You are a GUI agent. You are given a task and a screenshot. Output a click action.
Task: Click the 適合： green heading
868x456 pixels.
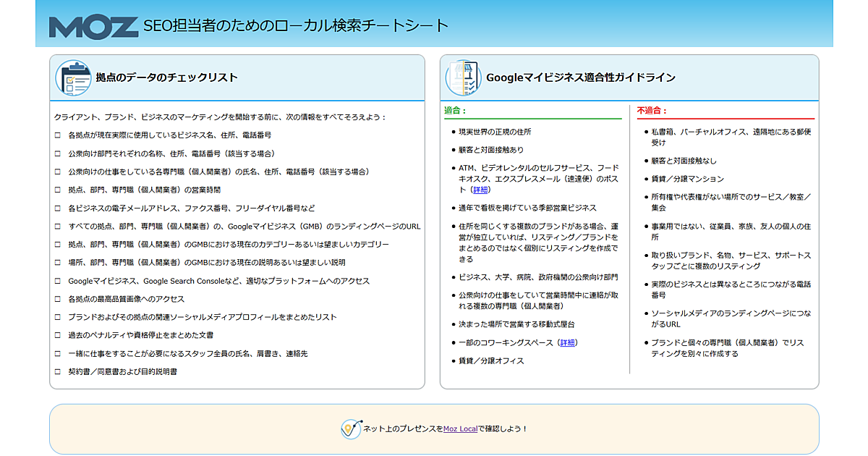pyautogui.click(x=455, y=111)
